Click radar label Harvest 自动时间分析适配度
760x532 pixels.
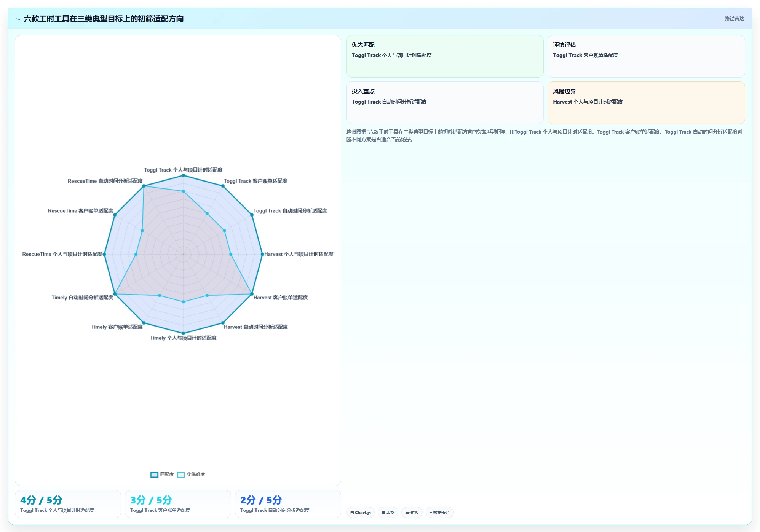tap(256, 327)
